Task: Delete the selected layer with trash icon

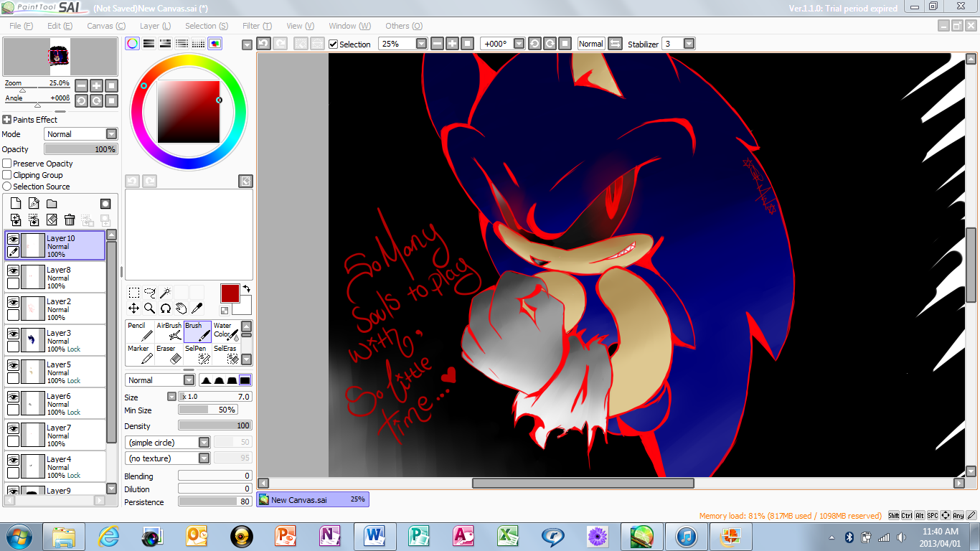Action: point(70,220)
